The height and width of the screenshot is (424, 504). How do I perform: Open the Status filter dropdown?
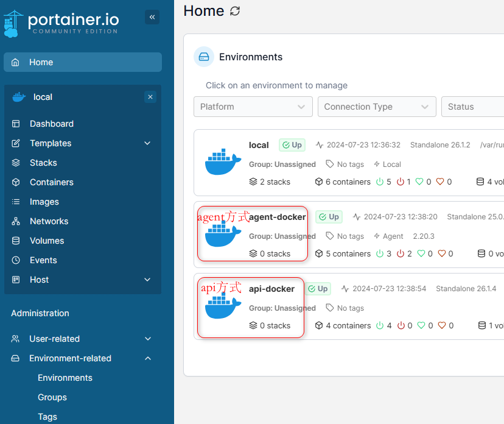point(472,107)
